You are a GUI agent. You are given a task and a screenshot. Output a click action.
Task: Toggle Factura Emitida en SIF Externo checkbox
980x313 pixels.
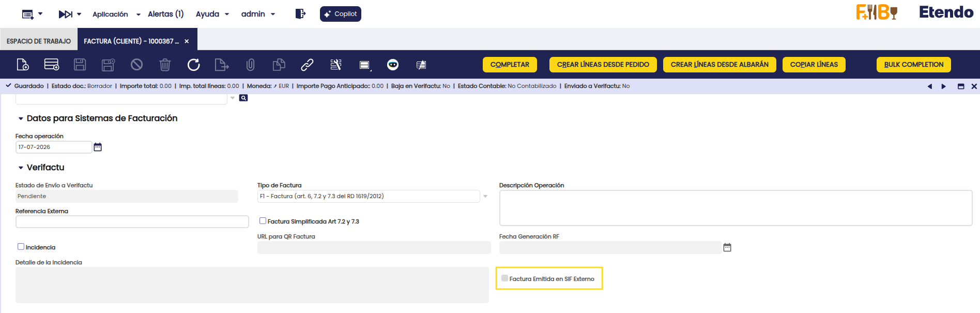click(x=504, y=278)
